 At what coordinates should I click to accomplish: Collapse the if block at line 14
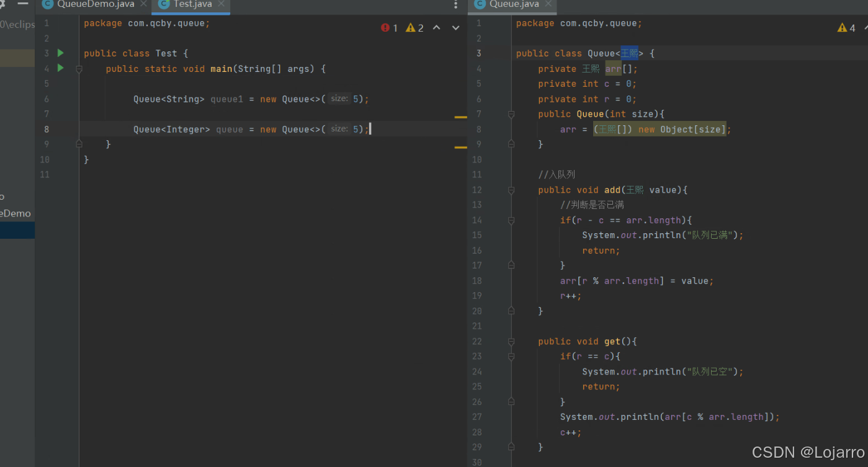click(x=511, y=220)
